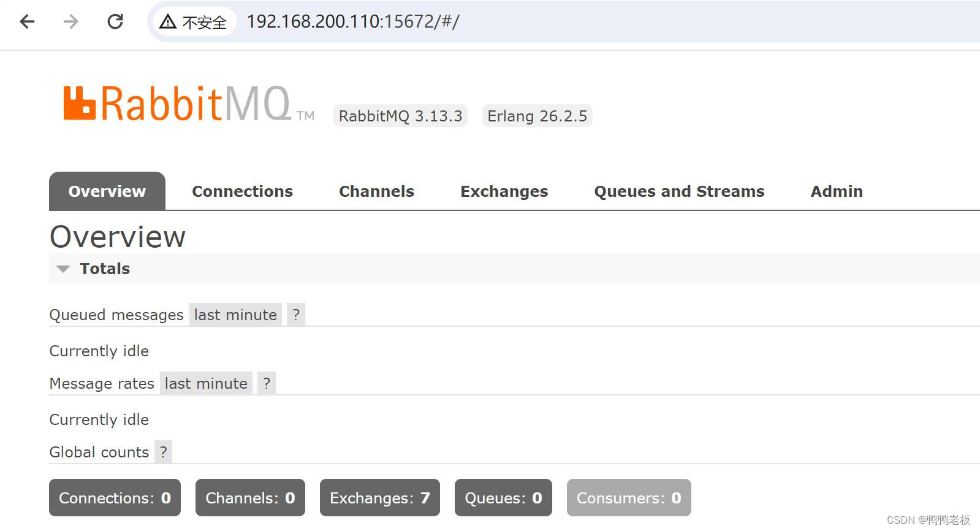Switch to the Exchanges tab
The height and width of the screenshot is (531, 980).
(x=504, y=191)
